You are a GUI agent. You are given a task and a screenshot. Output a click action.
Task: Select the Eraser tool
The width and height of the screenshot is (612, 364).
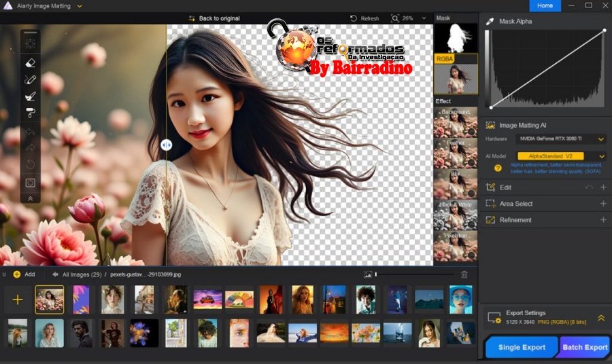(x=30, y=62)
